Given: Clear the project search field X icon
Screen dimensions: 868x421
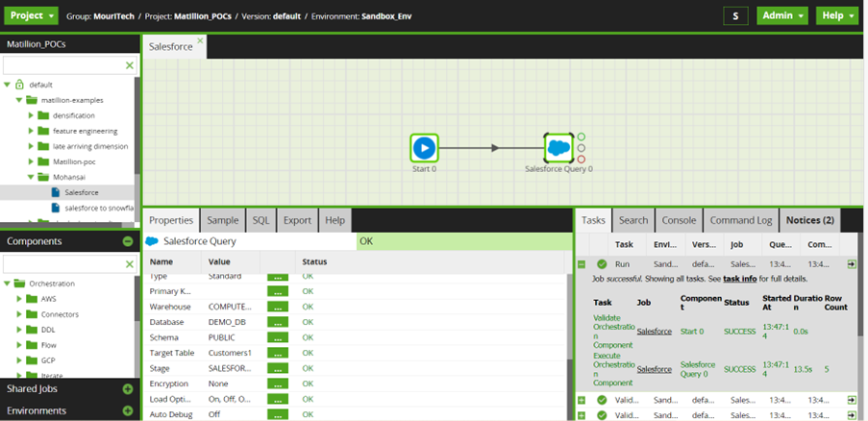Looking at the screenshot, I should click(x=130, y=65).
